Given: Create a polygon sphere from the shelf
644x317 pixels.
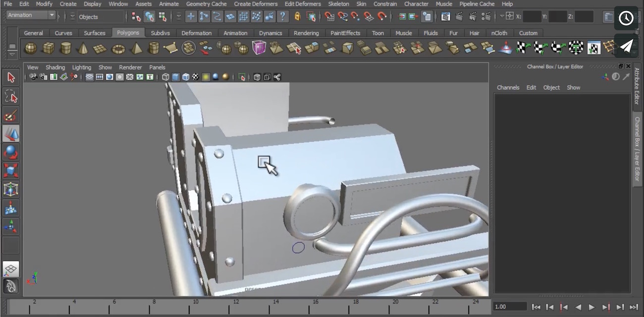Looking at the screenshot, I should (31, 48).
